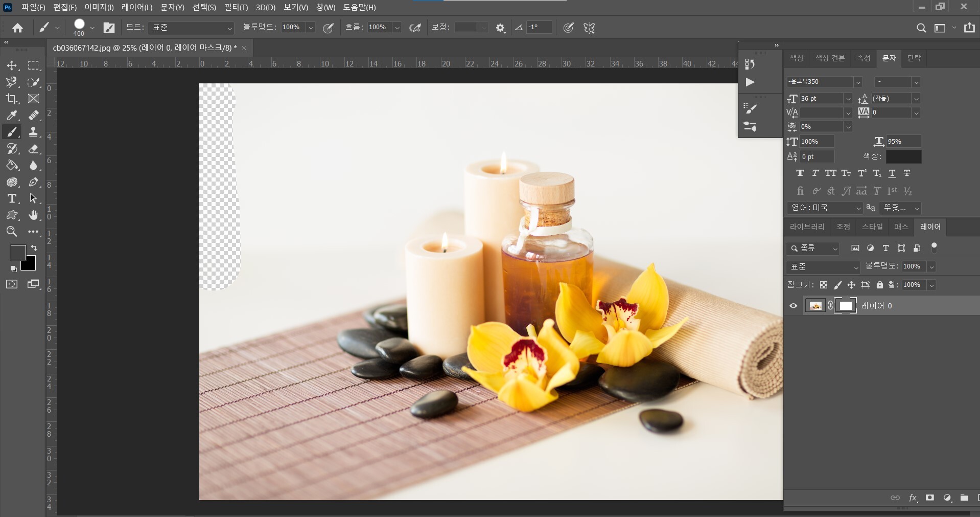
Task: Select the Crop tool
Action: click(x=12, y=99)
